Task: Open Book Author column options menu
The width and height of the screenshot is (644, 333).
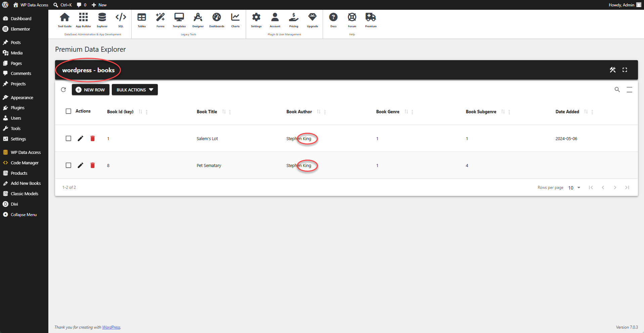Action: click(325, 112)
